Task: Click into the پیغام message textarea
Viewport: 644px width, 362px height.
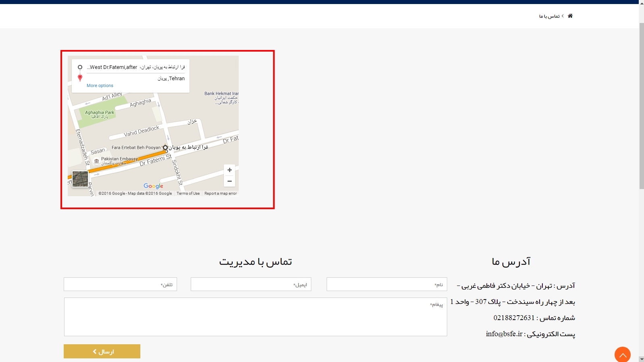Action: (256, 317)
